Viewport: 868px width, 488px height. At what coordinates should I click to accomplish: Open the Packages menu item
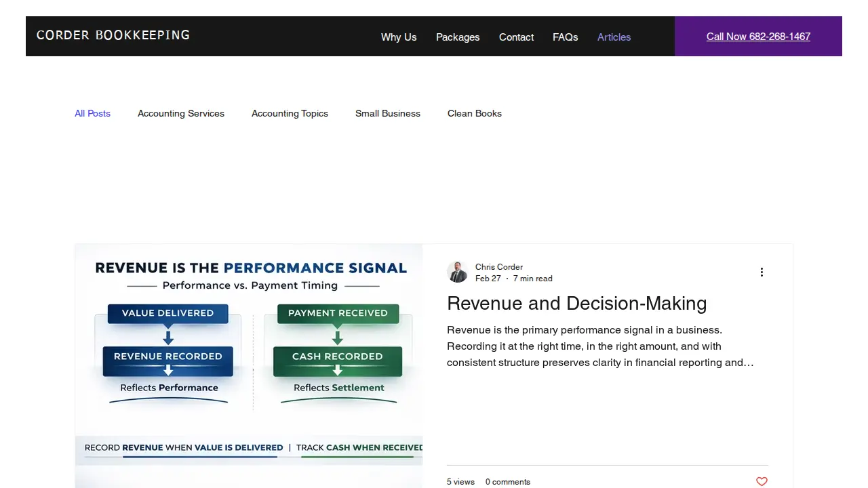tap(458, 37)
